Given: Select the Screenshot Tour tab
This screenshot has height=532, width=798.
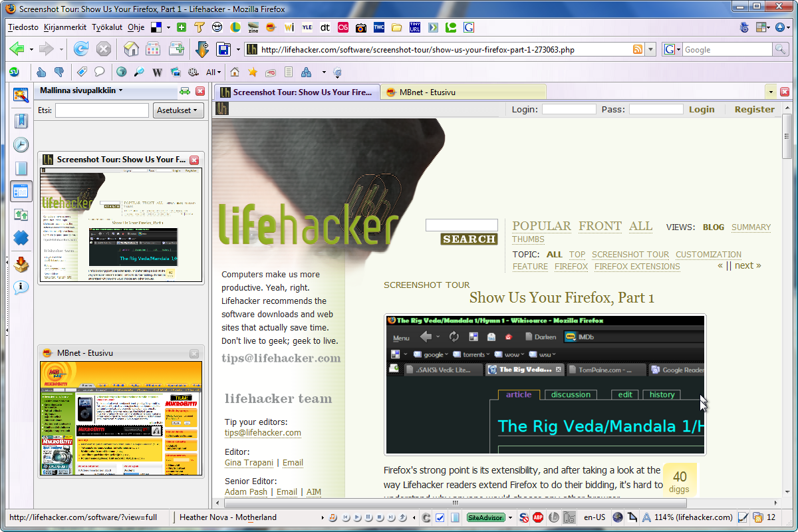Looking at the screenshot, I should tap(297, 92).
